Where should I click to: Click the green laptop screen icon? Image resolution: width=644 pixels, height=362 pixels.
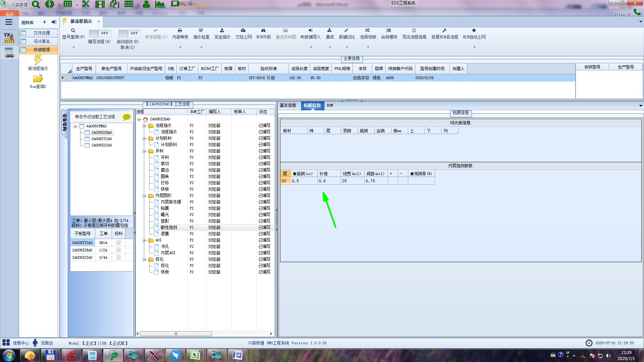[175, 4]
